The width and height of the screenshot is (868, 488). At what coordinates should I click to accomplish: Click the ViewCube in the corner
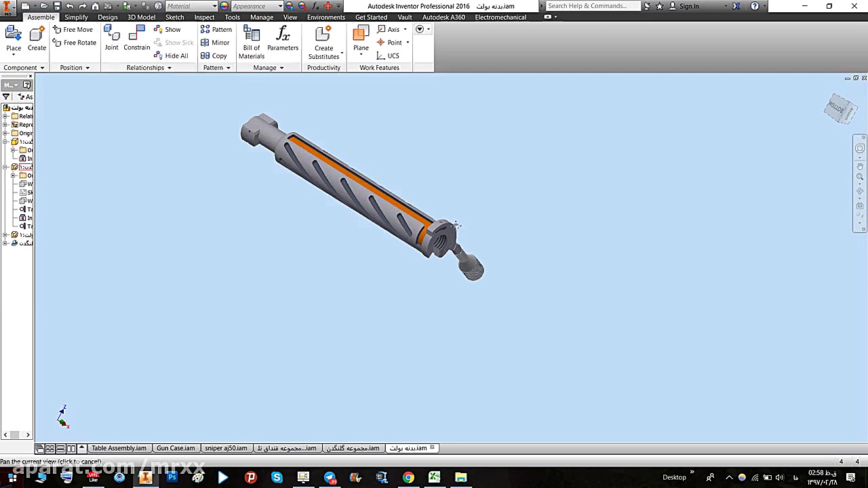840,109
